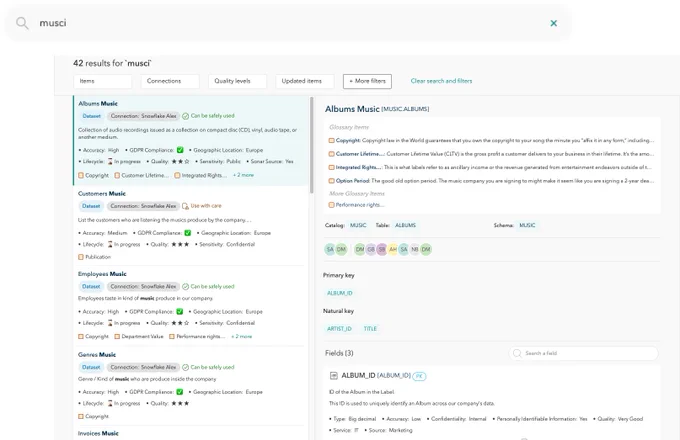This screenshot has height=440, width=680.
Task: Open Performance rights... under More Glossary Items
Action: [x=356, y=205]
